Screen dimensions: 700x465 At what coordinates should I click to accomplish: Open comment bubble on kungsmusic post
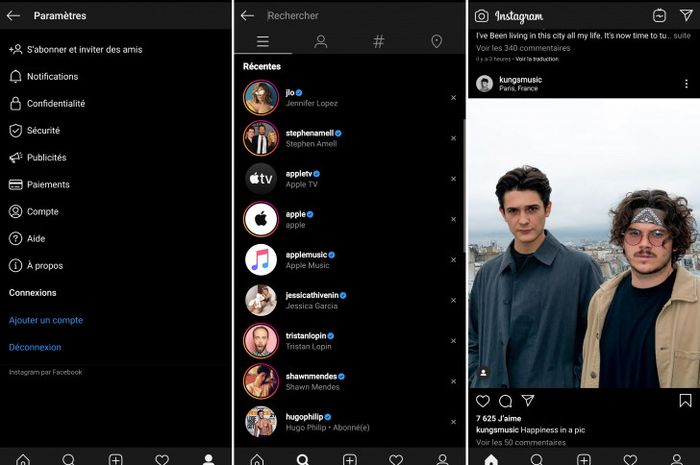tap(505, 401)
